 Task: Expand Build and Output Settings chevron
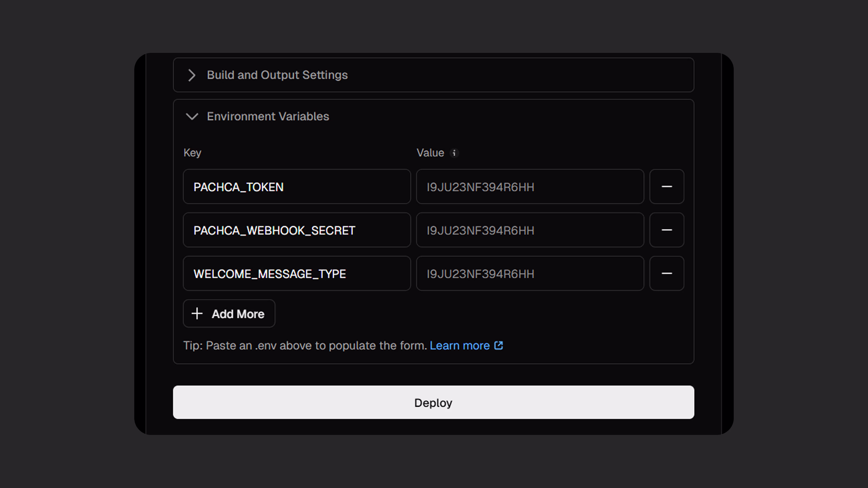click(x=192, y=75)
